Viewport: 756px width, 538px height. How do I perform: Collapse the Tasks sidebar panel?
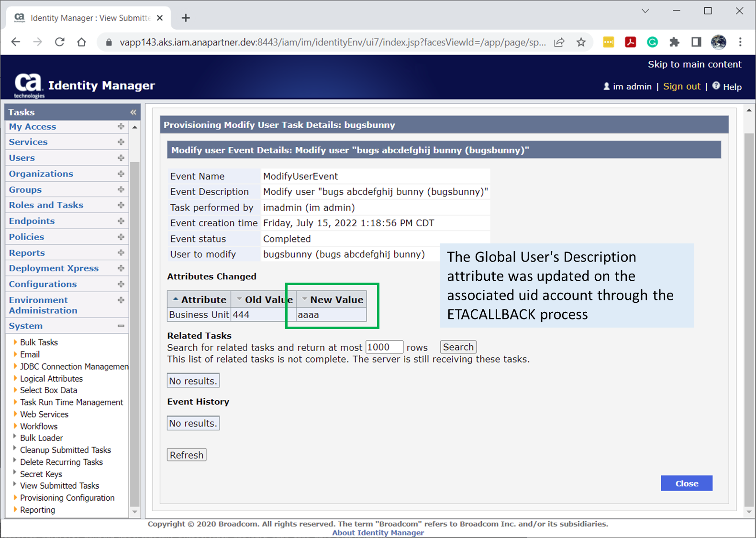(133, 112)
